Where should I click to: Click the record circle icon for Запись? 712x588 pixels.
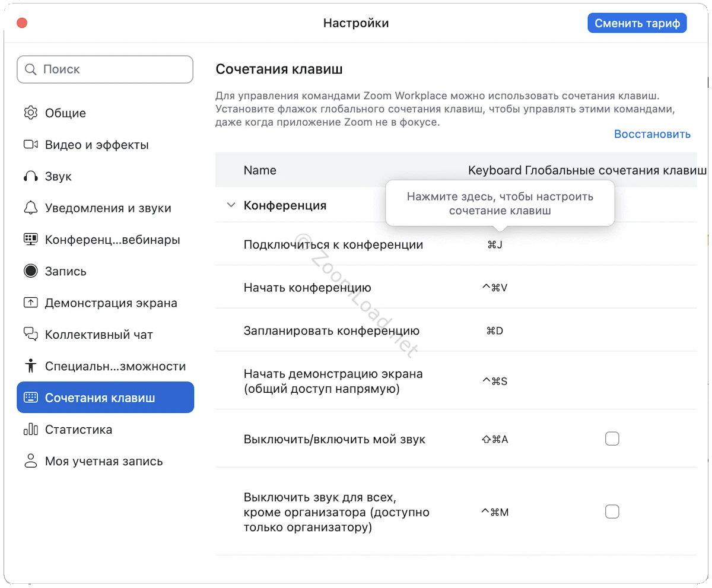(30, 271)
